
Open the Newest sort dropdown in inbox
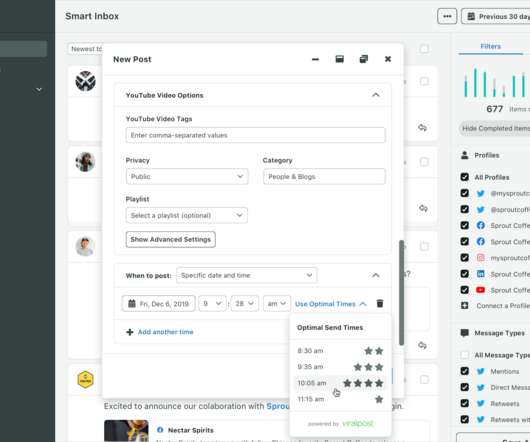[85, 49]
